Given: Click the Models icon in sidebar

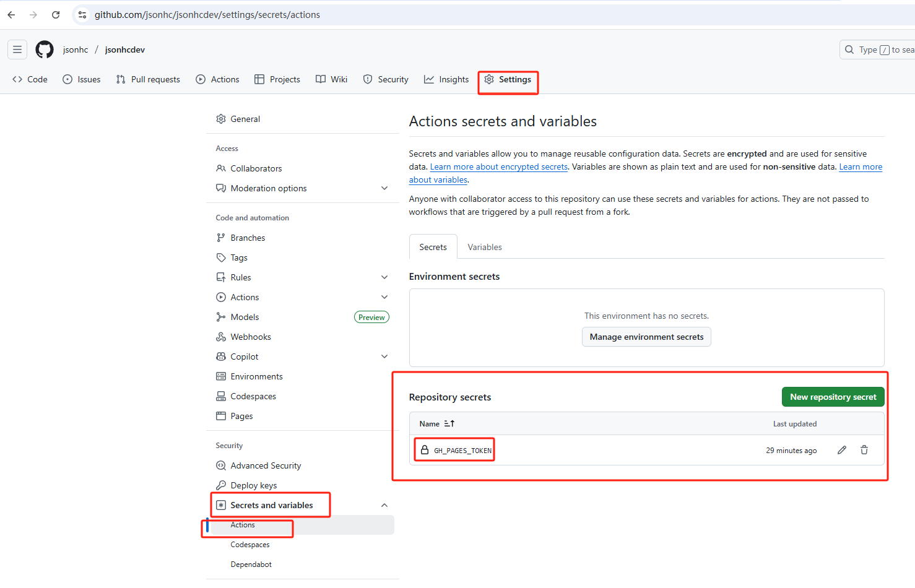Looking at the screenshot, I should pyautogui.click(x=221, y=317).
